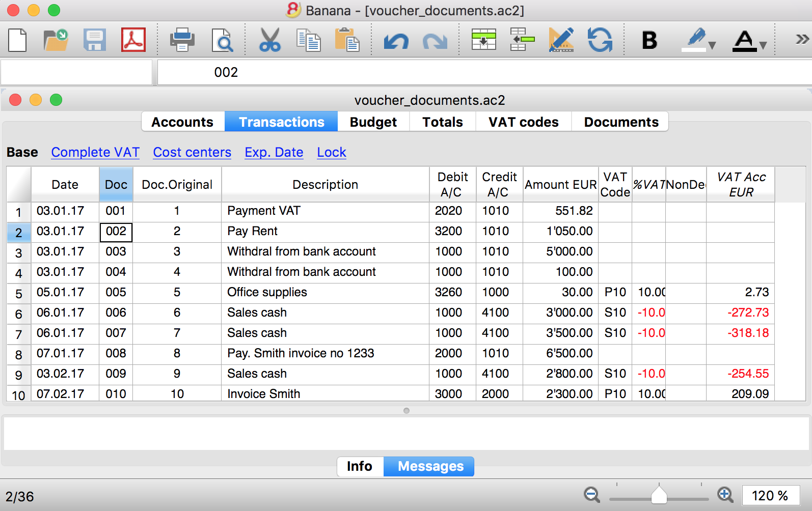This screenshot has height=511, width=812.
Task: Click VAT Acc value -318.18
Action: 740,333
